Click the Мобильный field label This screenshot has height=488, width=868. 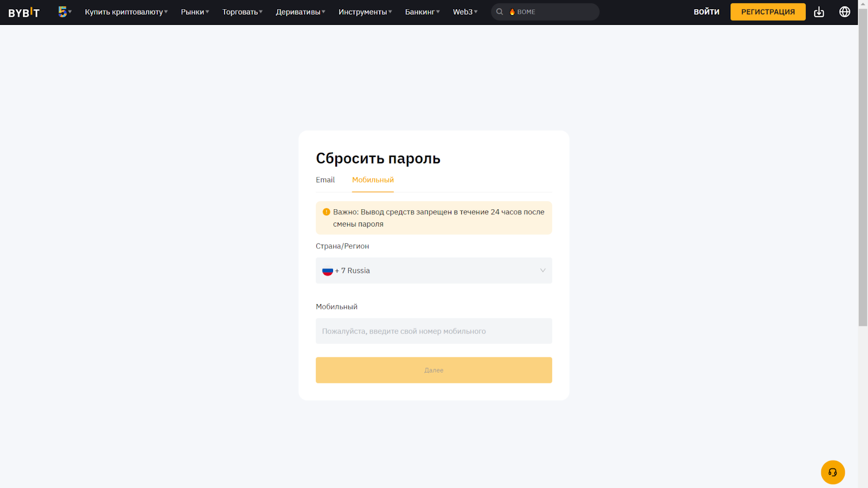pos(336,307)
